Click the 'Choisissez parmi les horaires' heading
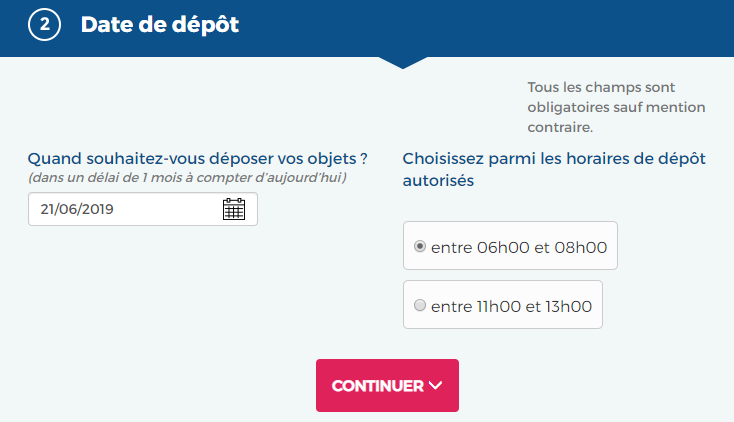The image size is (734, 422). click(554, 169)
